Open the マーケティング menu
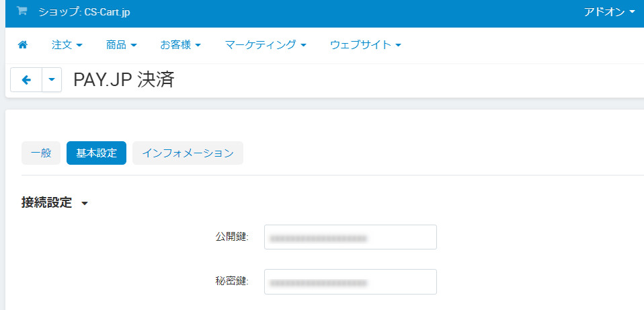 click(266, 45)
